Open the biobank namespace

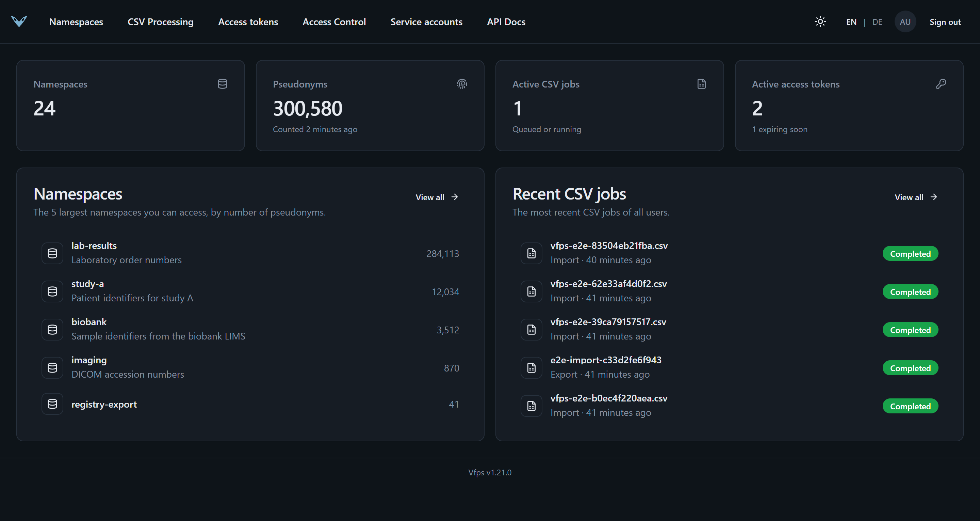point(250,329)
